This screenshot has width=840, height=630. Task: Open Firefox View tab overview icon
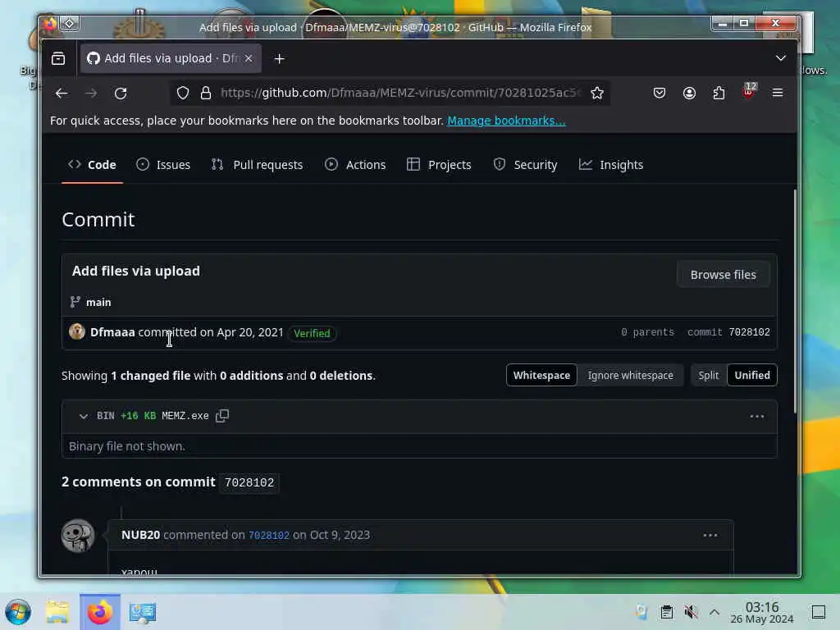tap(58, 58)
